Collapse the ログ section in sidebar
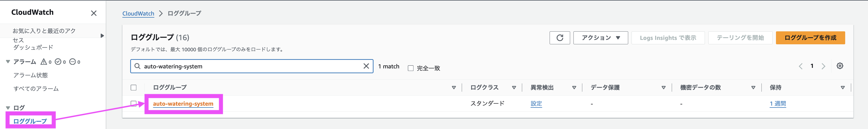 (x=8, y=108)
